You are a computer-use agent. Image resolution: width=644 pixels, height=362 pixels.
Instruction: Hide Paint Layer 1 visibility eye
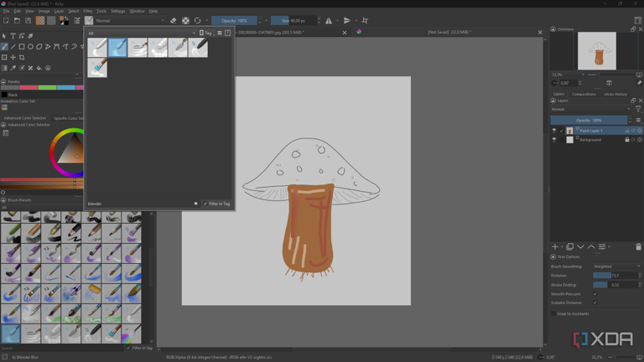click(x=554, y=131)
